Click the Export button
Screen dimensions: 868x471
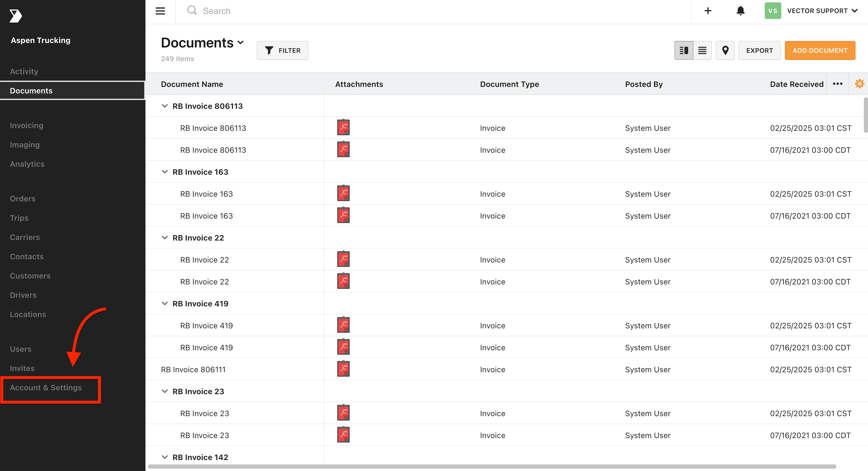pos(759,50)
